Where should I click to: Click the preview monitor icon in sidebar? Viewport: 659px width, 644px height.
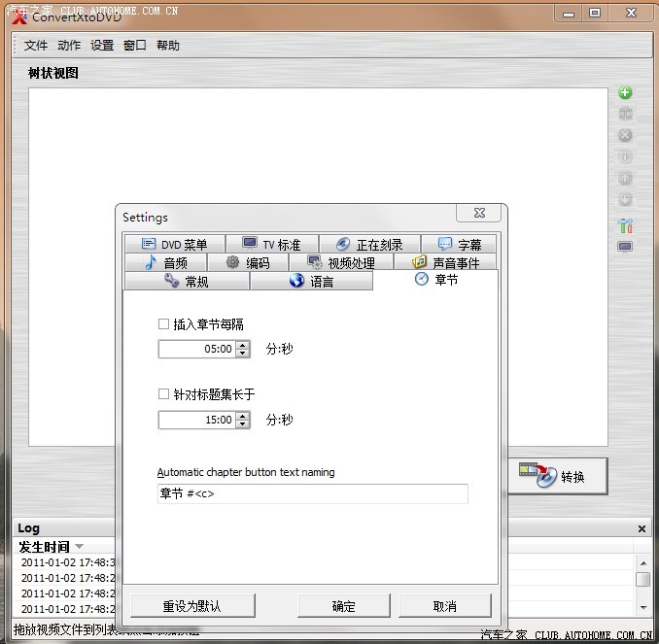(625, 247)
